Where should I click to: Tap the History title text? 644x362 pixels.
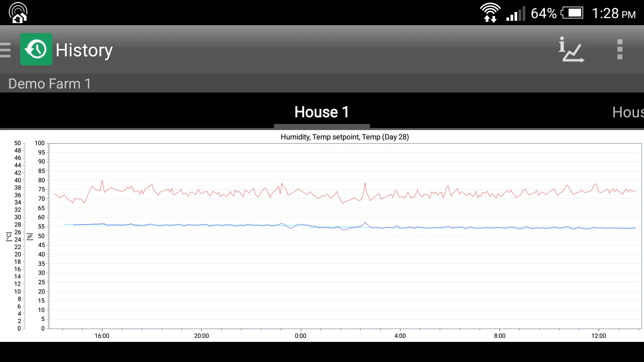click(84, 50)
